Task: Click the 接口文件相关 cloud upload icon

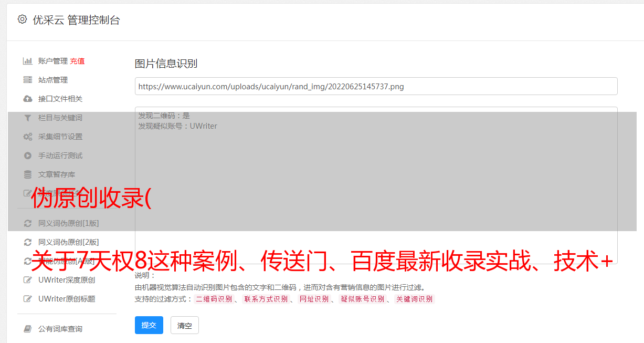Action: 28,99
